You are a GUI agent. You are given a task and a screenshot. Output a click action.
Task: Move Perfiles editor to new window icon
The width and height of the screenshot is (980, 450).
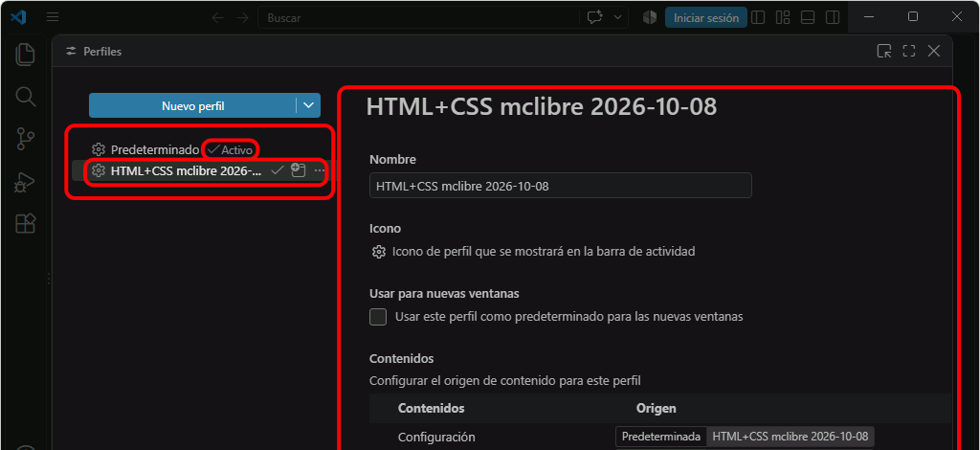(883, 52)
